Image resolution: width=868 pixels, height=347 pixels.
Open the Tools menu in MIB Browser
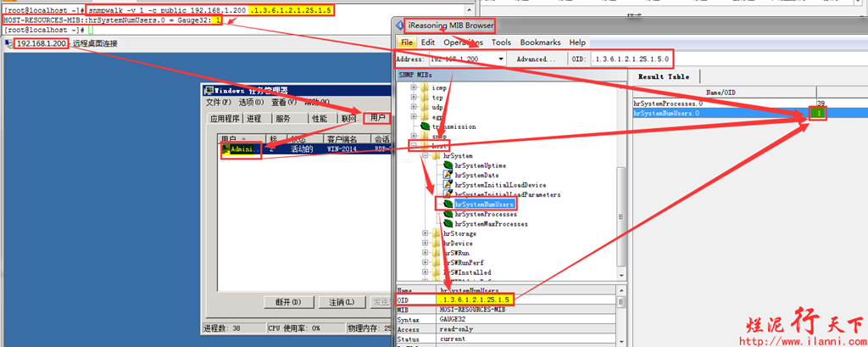point(501,42)
